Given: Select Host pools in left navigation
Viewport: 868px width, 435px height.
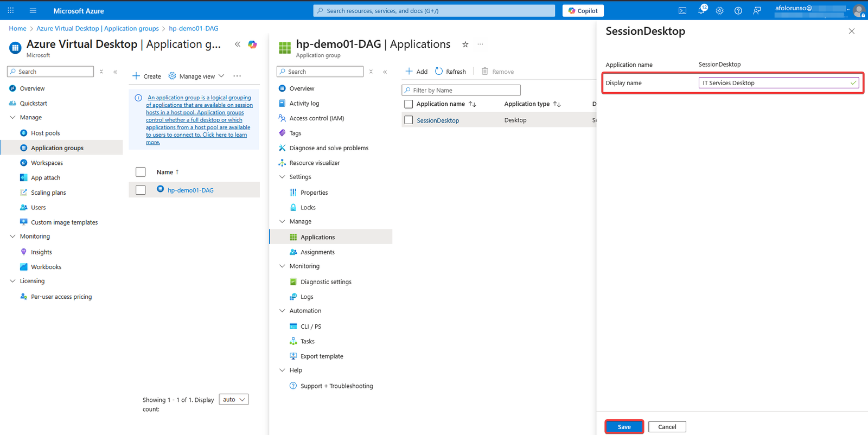Looking at the screenshot, I should 46,133.
